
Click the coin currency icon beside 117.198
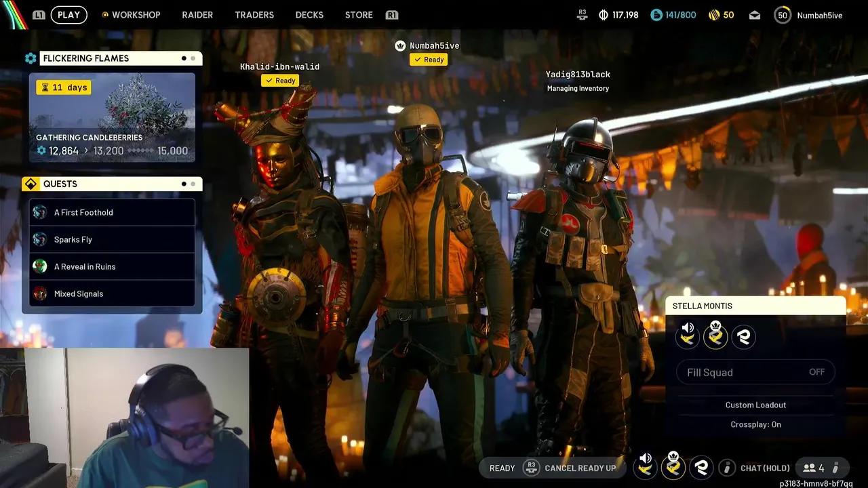click(603, 15)
